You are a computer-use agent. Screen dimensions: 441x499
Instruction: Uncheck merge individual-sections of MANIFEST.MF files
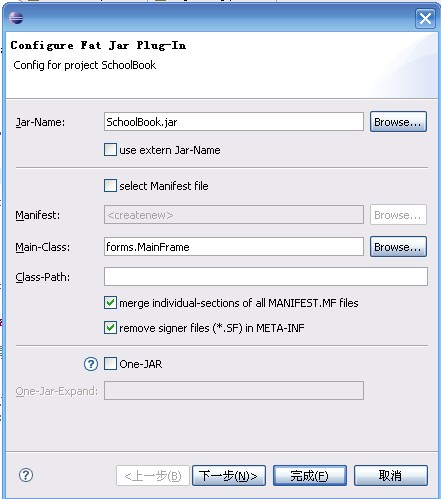pos(110,303)
